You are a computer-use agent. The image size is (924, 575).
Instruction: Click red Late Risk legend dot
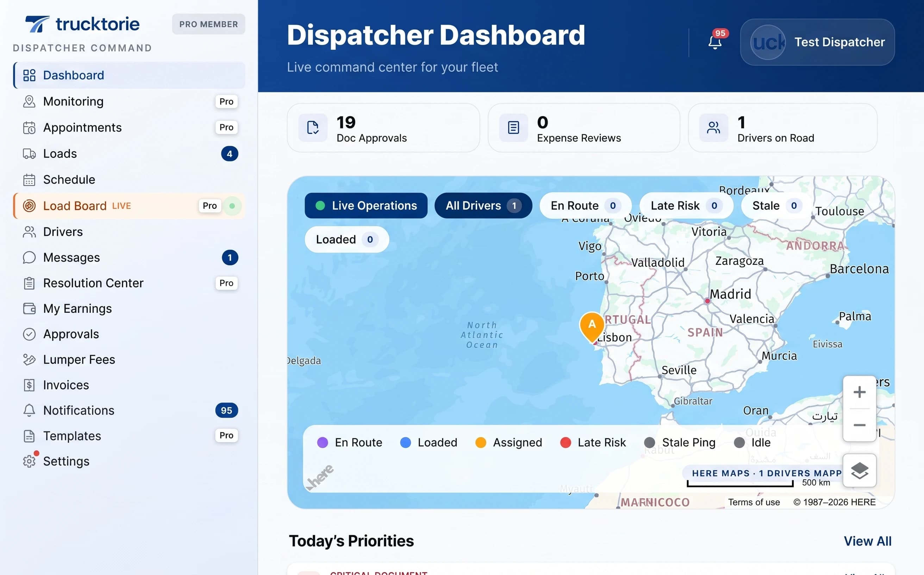pos(566,443)
